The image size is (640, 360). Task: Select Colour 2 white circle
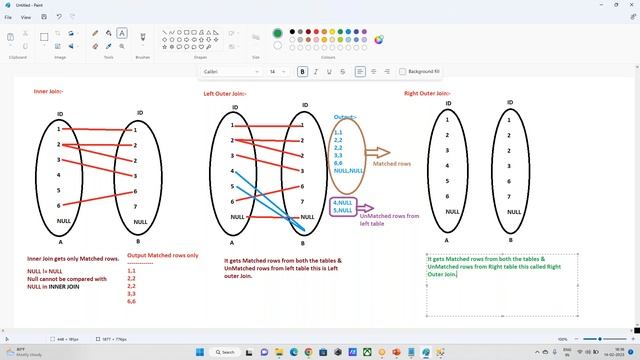[278, 45]
